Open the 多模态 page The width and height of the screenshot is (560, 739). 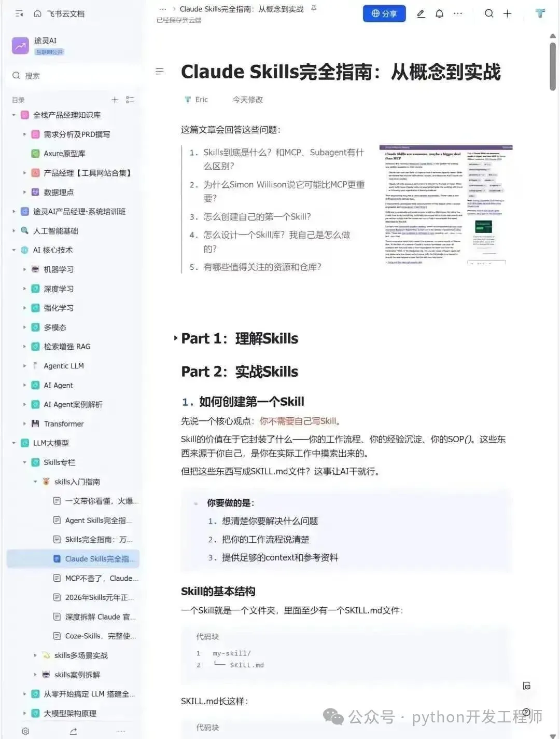54,327
